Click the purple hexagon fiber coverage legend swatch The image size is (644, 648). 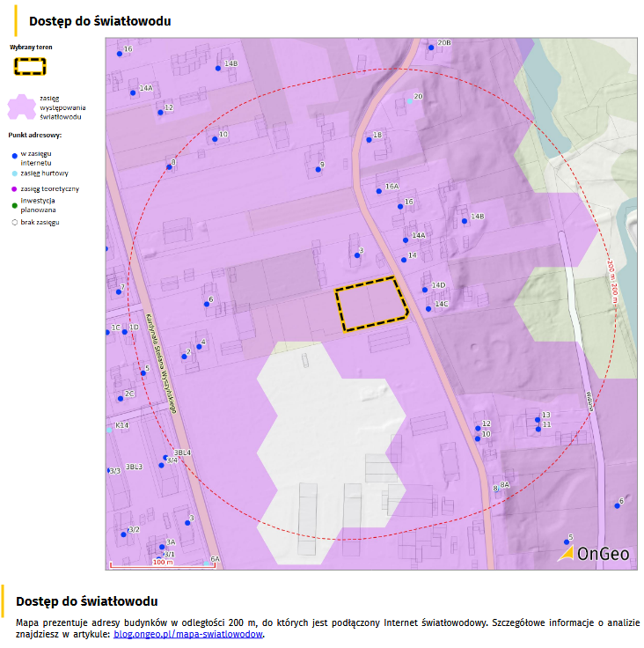[22, 107]
